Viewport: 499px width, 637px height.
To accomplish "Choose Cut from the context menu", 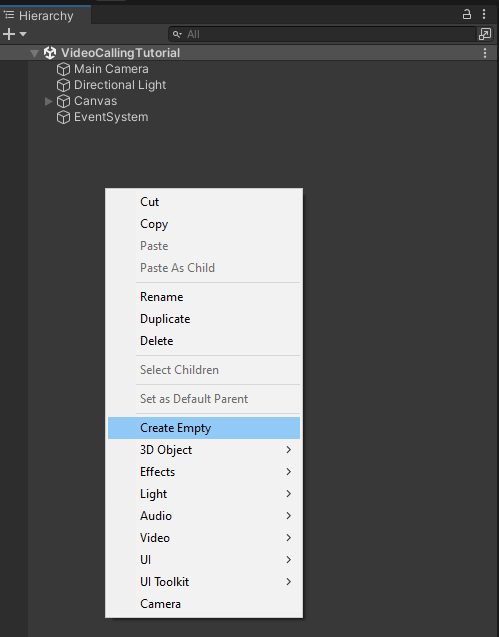I will [204, 202].
